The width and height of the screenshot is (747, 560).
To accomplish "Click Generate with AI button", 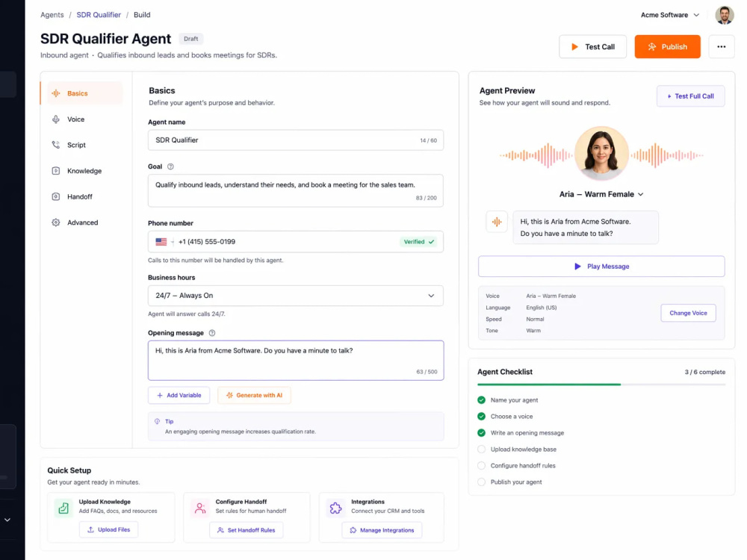I will pyautogui.click(x=254, y=395).
